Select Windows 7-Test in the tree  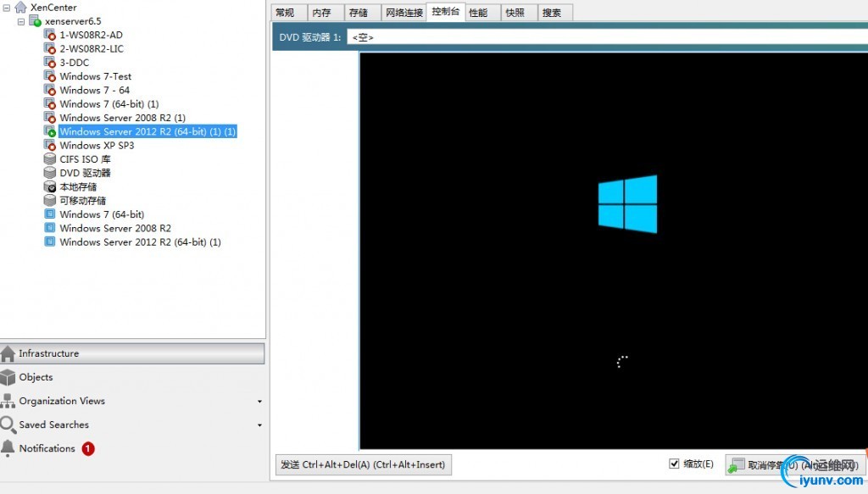click(x=96, y=76)
